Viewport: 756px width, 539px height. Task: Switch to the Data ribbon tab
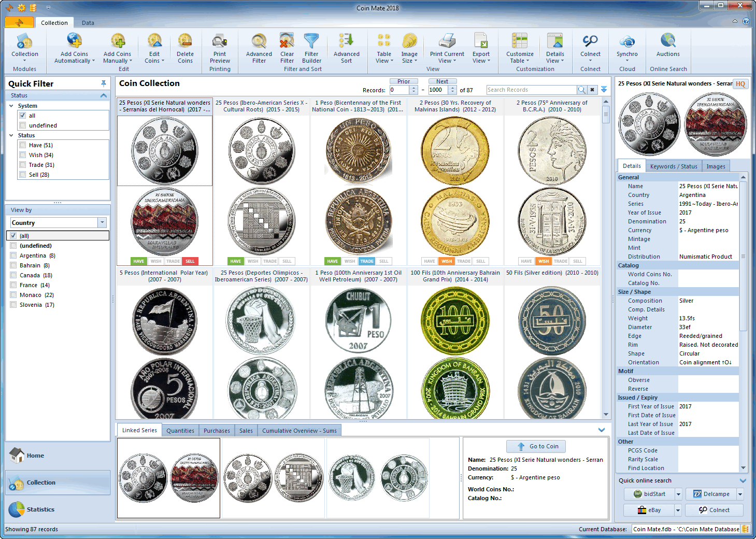[x=88, y=23]
